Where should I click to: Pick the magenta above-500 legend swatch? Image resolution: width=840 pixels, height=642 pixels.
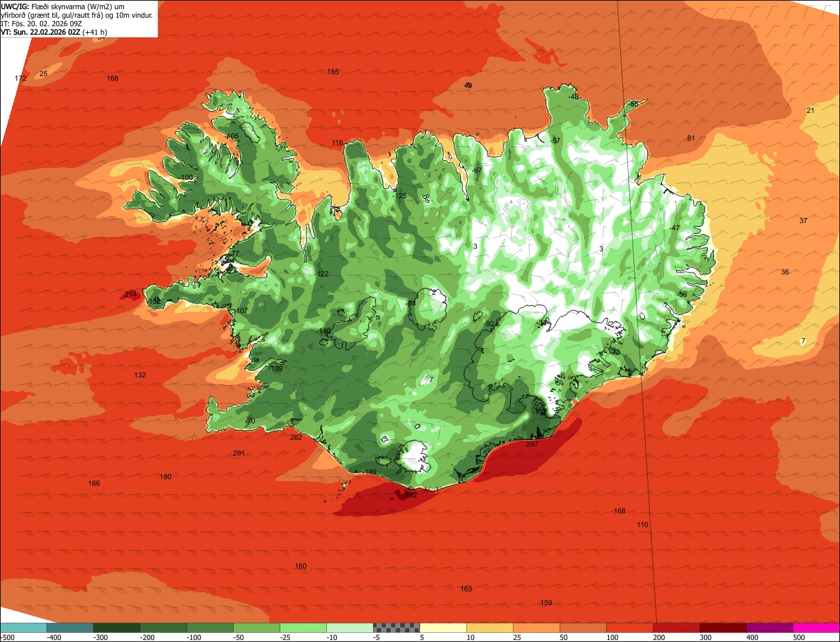coord(816,628)
